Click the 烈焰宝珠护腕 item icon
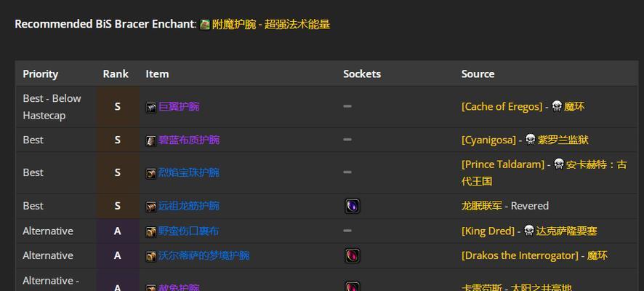Image resolution: width=644 pixels, height=291 pixels. [151, 173]
